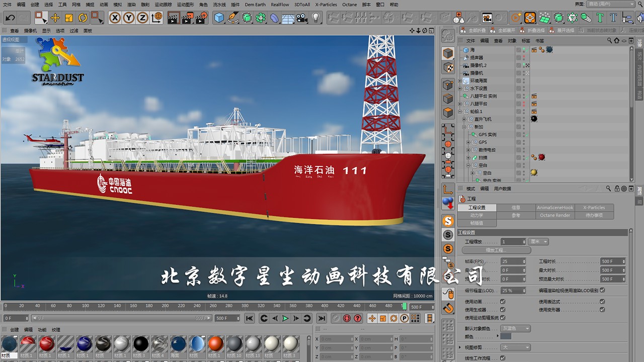
Task: Render the active view clapboard icon
Action: [x=174, y=18]
